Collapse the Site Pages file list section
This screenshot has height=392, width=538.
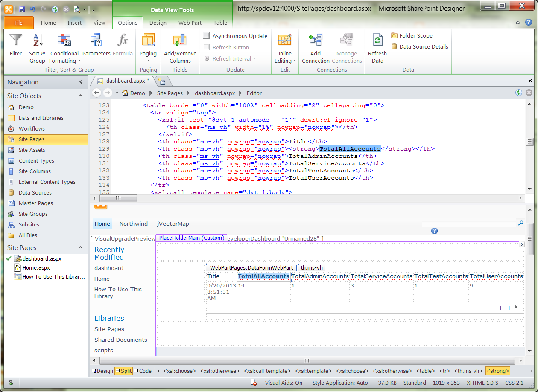[81, 248]
